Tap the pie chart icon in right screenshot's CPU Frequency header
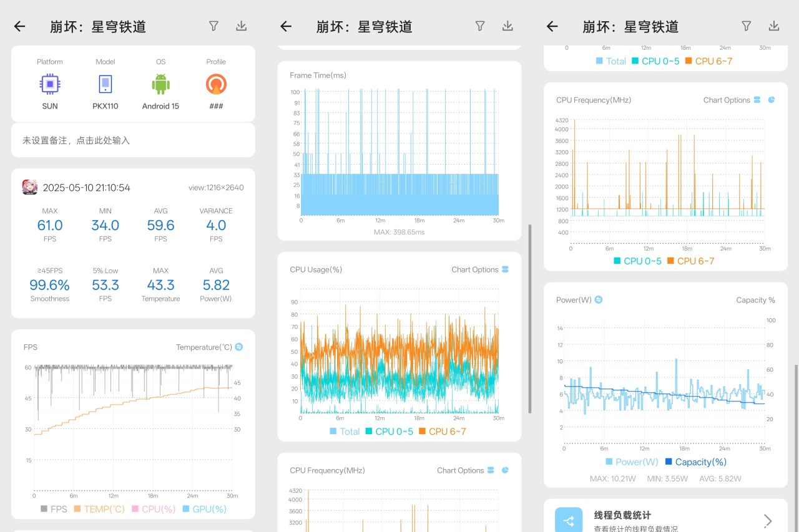The width and height of the screenshot is (799, 532). coord(772,100)
